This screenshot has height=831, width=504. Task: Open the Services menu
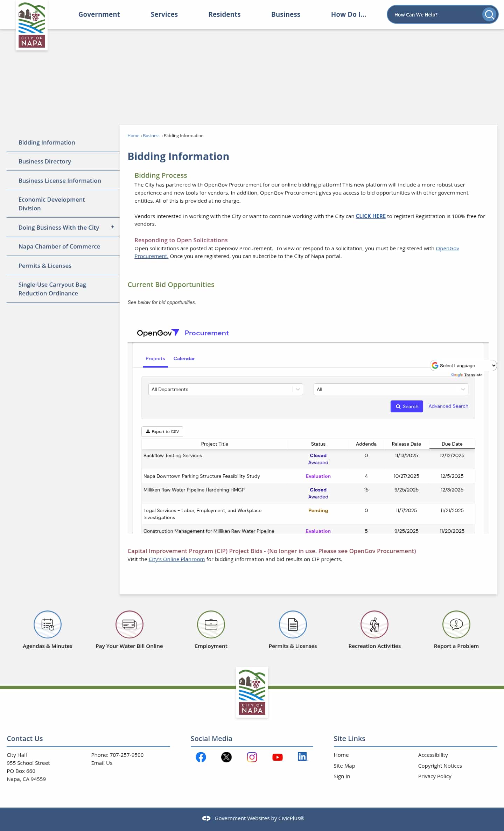164,14
